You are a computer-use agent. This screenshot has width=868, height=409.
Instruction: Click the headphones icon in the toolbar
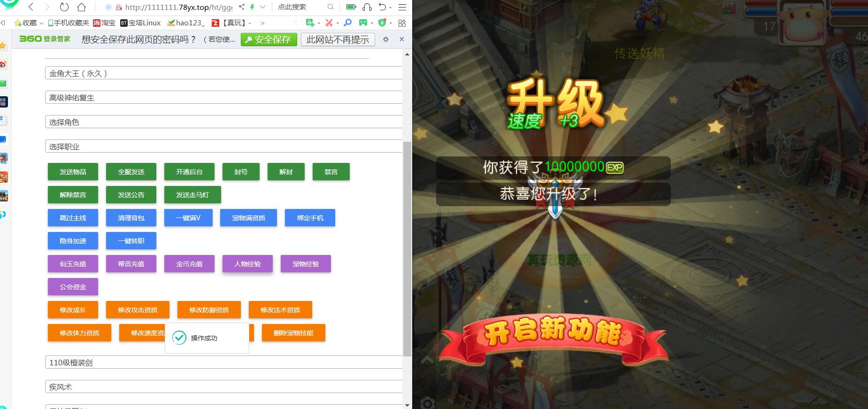coord(367,7)
